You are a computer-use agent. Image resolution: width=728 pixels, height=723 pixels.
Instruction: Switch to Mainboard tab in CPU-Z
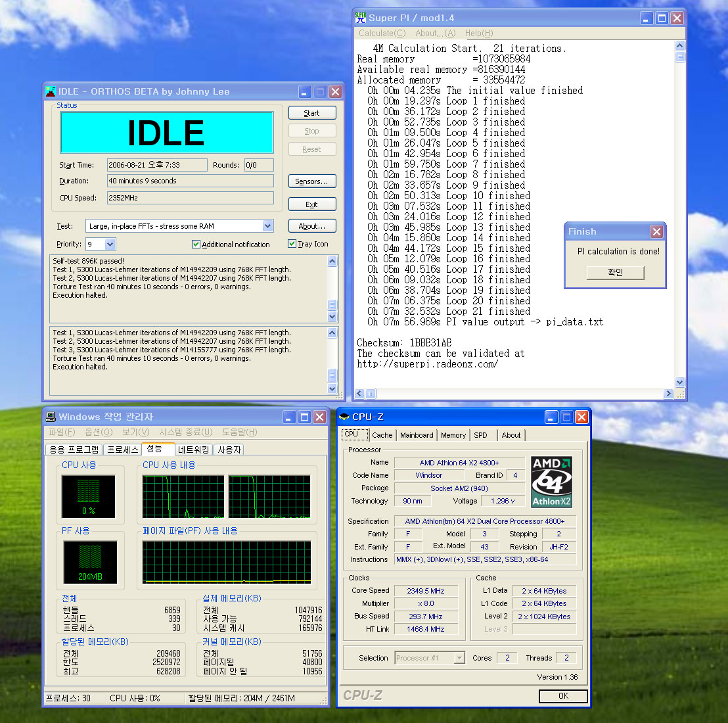[x=417, y=435]
